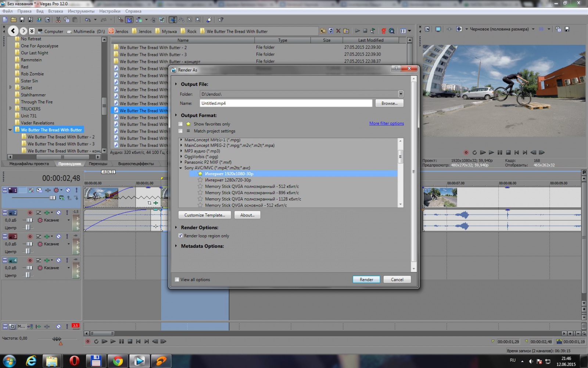Click the Render button
The height and width of the screenshot is (368, 588).
click(366, 280)
